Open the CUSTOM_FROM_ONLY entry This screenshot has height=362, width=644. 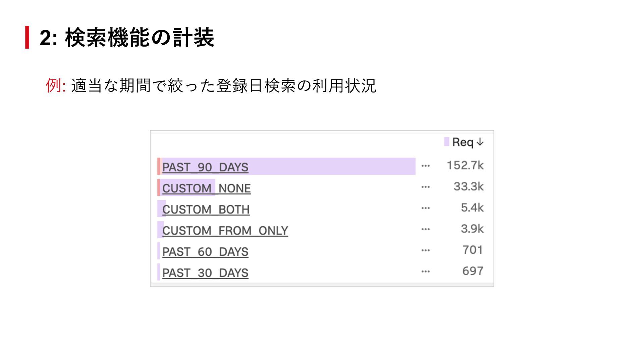tap(225, 230)
